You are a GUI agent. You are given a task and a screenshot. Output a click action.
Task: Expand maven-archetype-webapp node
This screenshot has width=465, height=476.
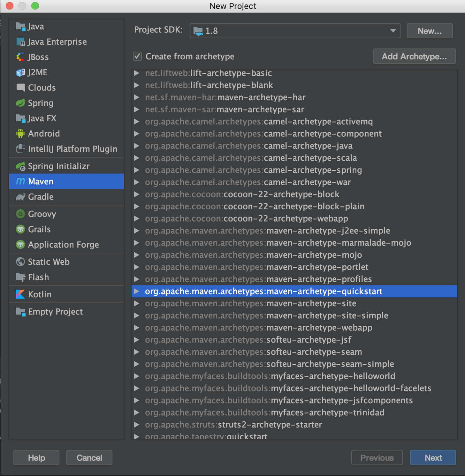point(137,327)
